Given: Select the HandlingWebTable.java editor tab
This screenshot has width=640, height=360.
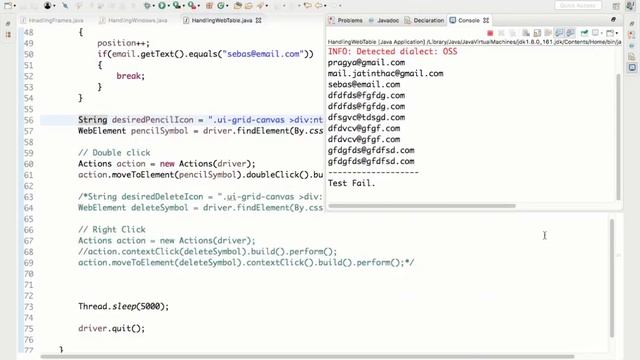Looking at the screenshot, I should 222,20.
